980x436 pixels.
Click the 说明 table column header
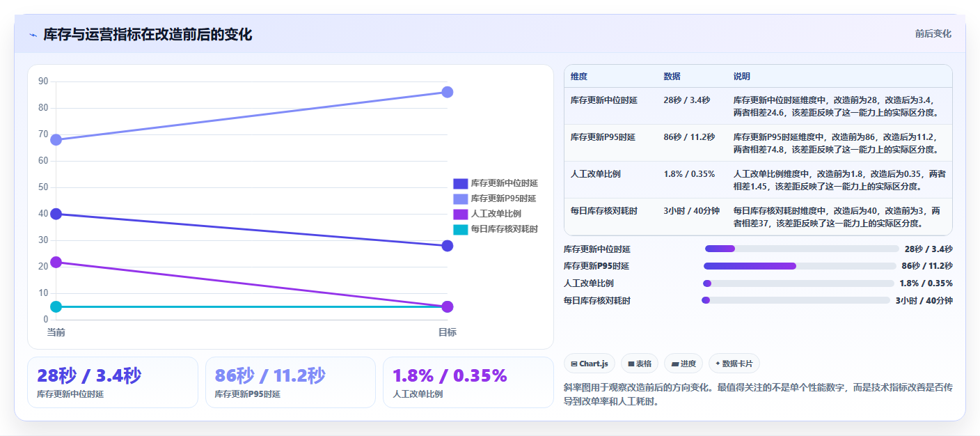point(742,77)
